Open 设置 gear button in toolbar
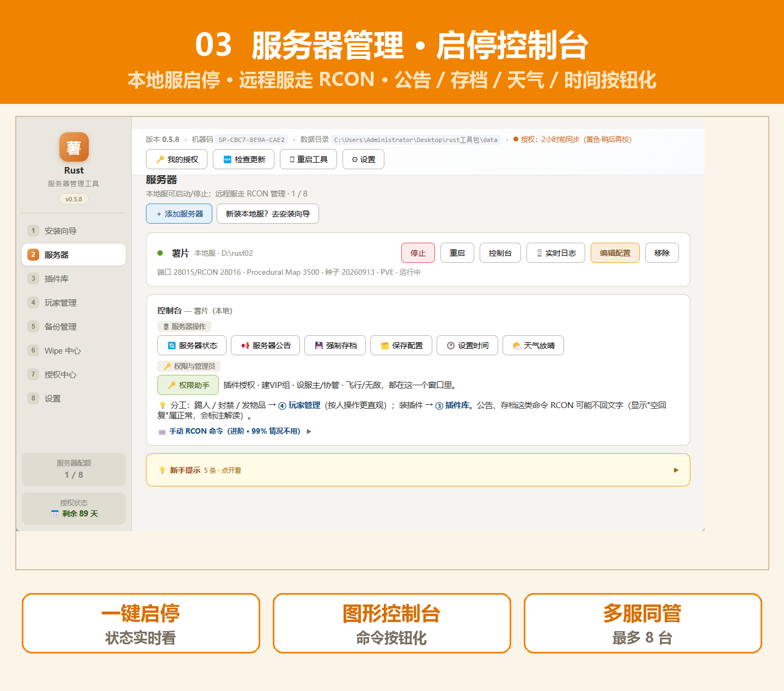784x691 pixels. (x=363, y=159)
